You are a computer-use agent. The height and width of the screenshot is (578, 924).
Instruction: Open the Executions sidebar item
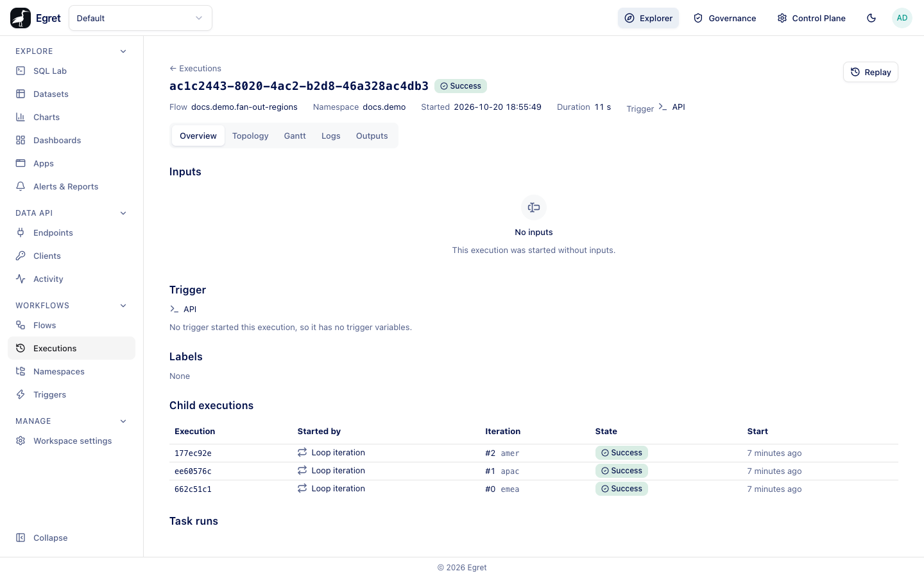(x=71, y=348)
